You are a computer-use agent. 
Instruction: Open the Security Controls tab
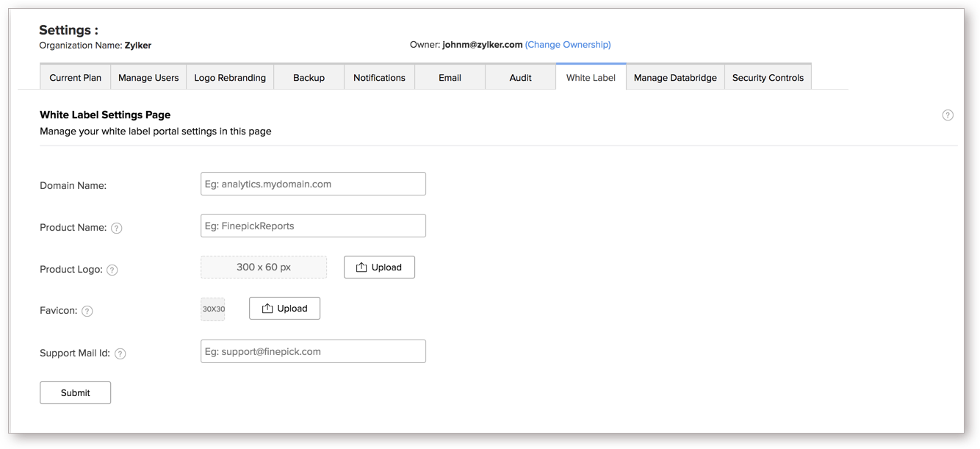point(768,78)
